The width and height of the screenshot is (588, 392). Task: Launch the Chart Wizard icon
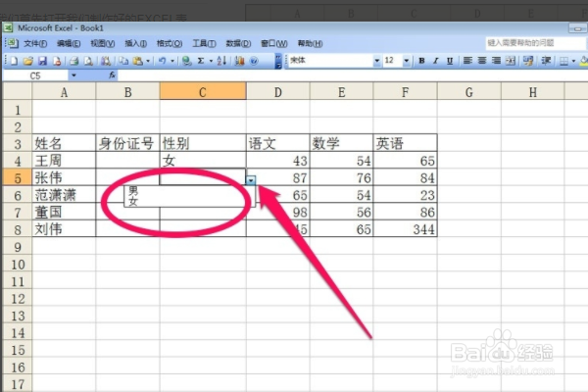[x=239, y=61]
